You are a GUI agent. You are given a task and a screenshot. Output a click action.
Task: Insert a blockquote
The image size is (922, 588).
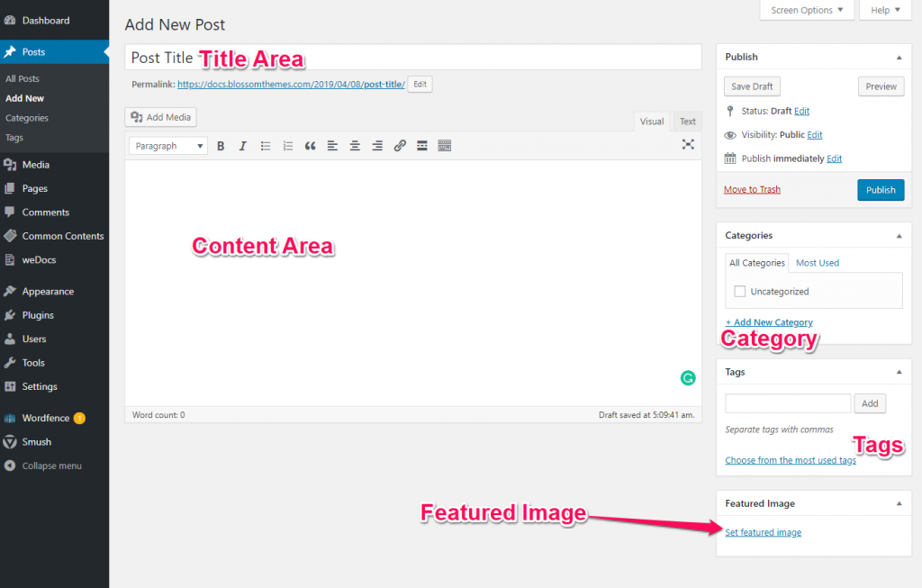[x=310, y=145]
